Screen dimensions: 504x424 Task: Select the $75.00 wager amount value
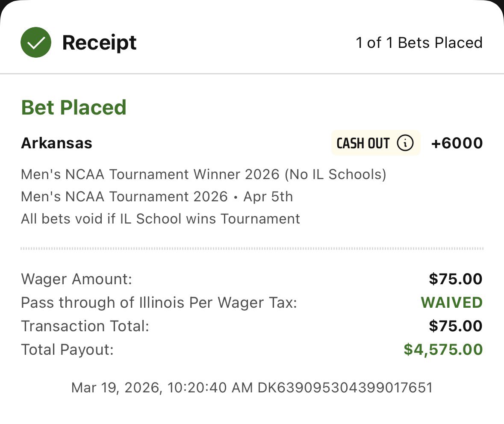455,280
